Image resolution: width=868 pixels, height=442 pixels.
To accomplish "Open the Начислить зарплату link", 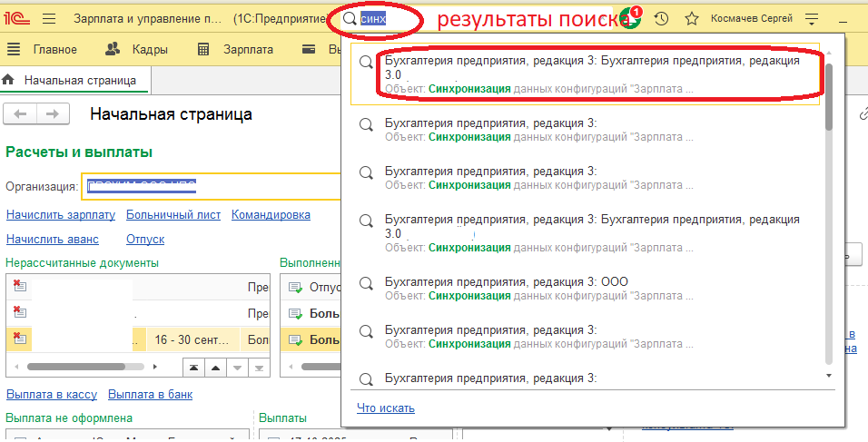I will [61, 214].
